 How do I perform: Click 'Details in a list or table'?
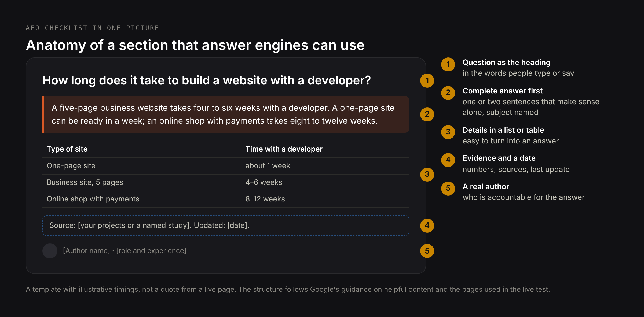[x=503, y=130]
